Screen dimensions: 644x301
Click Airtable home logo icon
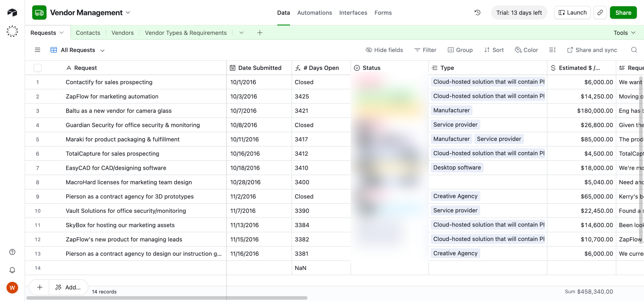[x=12, y=12]
